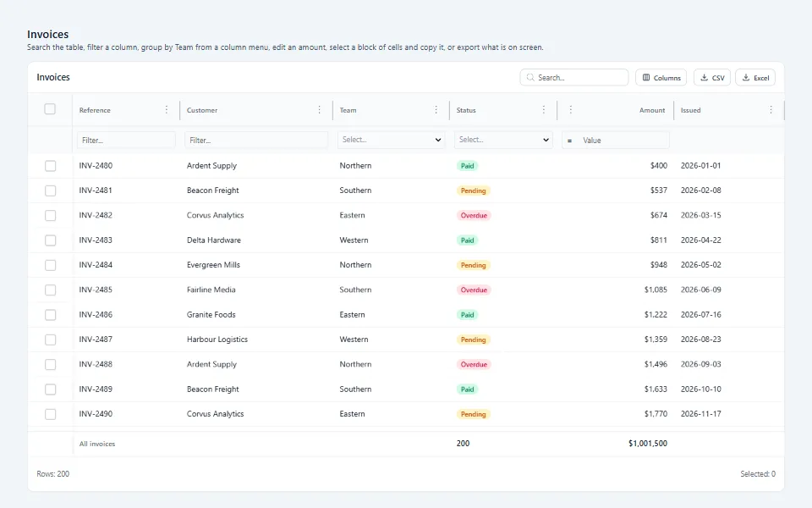Open the Customer column menu dots

(319, 109)
